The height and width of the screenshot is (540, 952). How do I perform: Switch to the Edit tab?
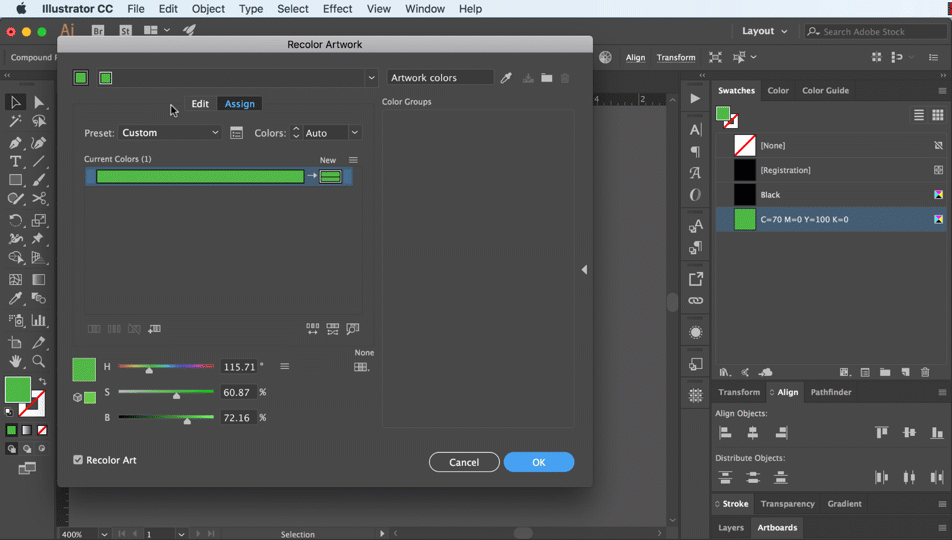point(200,104)
